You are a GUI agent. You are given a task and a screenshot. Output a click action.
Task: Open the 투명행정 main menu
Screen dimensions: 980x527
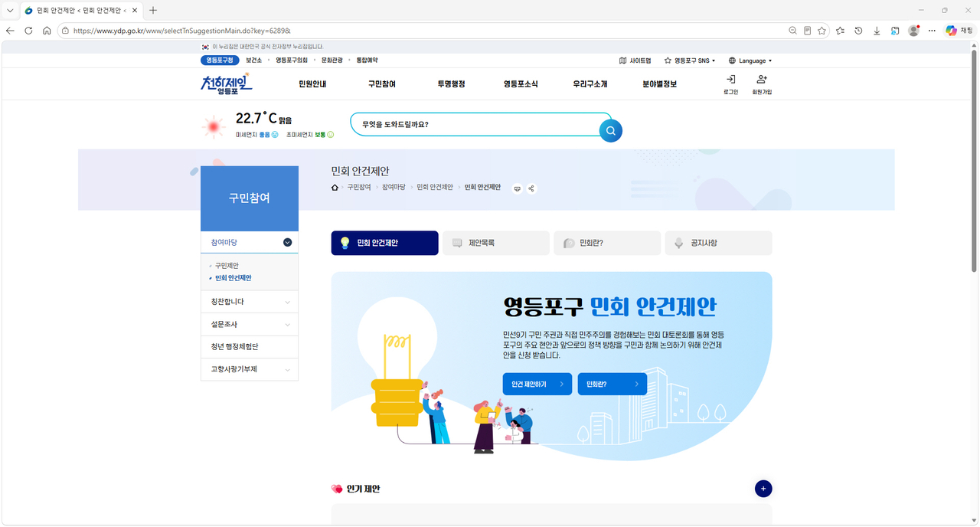(x=451, y=83)
